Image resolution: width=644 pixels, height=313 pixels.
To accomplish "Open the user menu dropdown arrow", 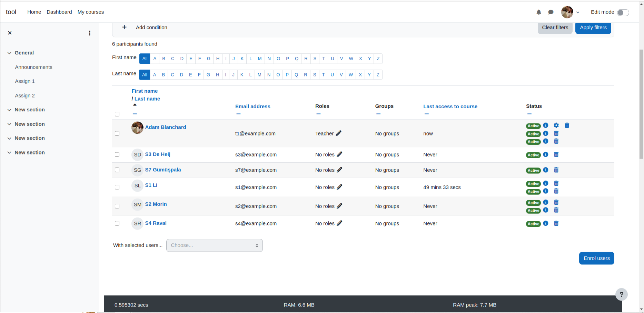I will (x=578, y=12).
